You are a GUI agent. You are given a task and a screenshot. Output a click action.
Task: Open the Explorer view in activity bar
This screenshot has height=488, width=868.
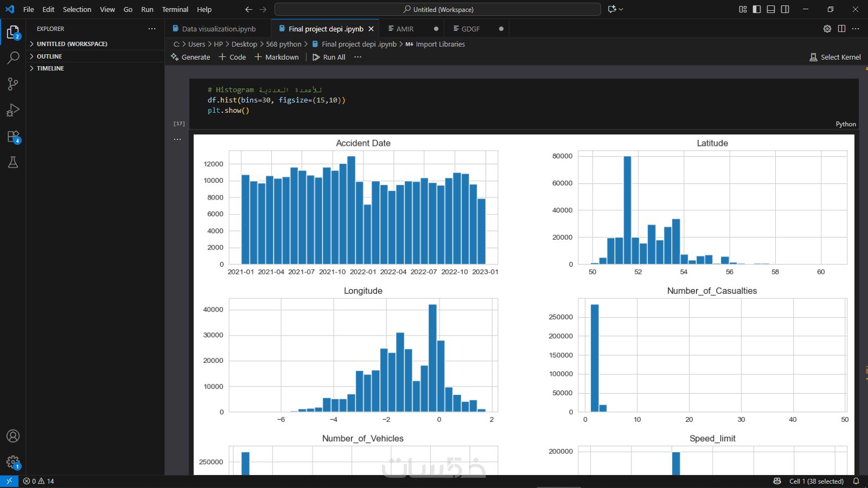pyautogui.click(x=13, y=33)
